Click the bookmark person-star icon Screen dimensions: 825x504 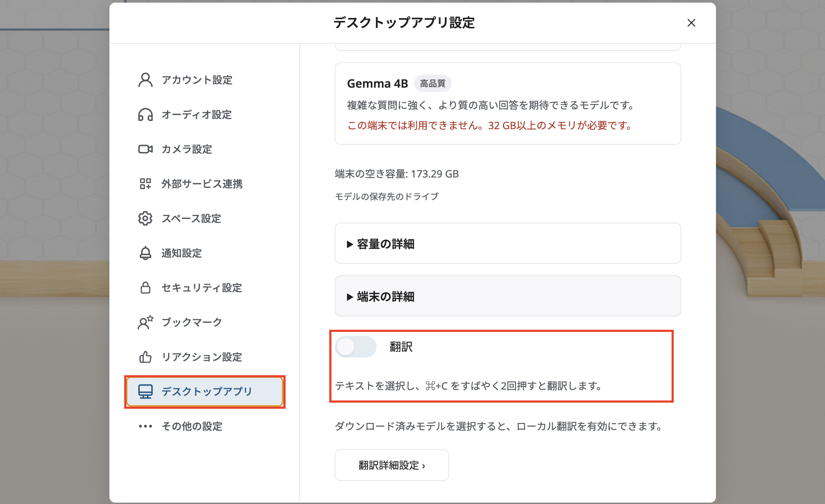[146, 322]
